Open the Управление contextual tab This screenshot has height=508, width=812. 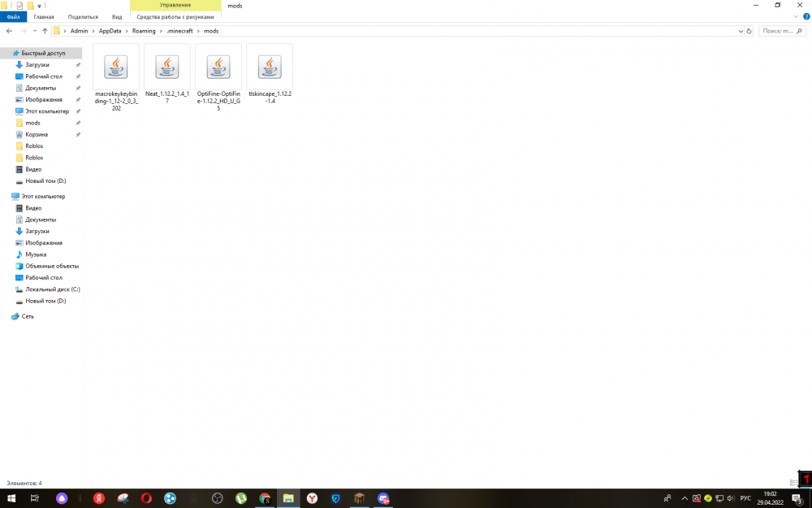175,5
